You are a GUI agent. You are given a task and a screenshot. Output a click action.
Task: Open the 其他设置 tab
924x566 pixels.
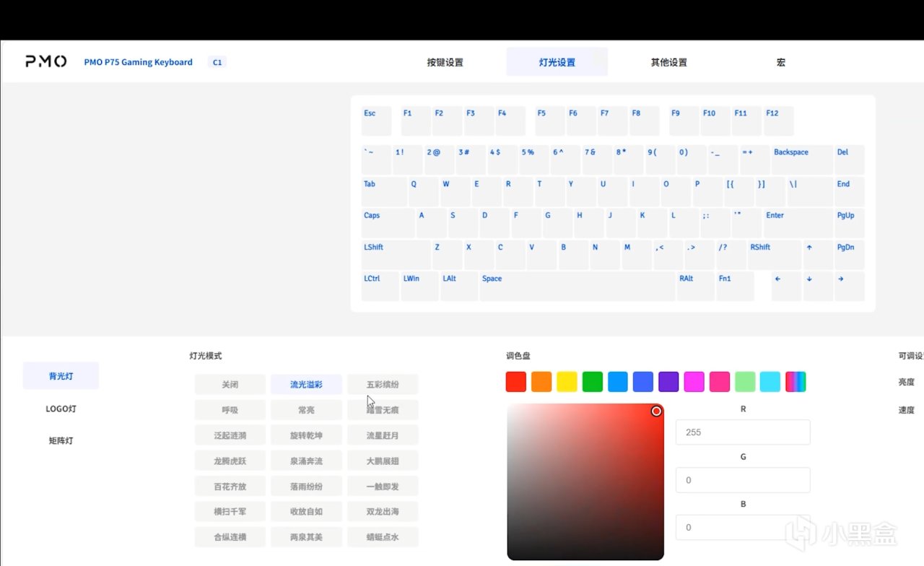(x=669, y=62)
